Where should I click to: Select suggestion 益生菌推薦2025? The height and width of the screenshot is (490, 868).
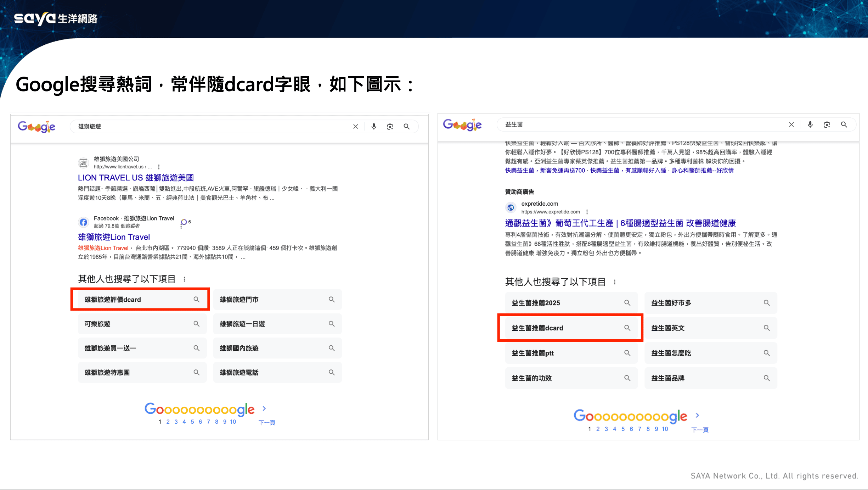pos(571,303)
